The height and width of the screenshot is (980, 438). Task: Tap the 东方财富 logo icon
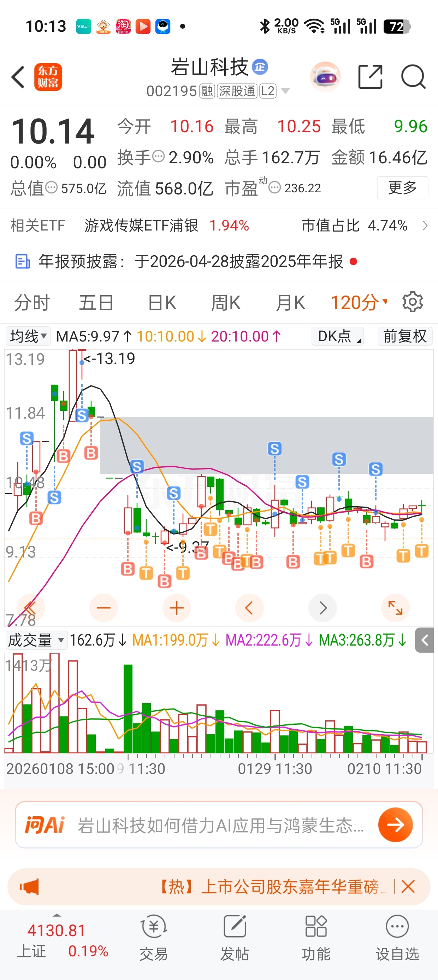(x=48, y=77)
